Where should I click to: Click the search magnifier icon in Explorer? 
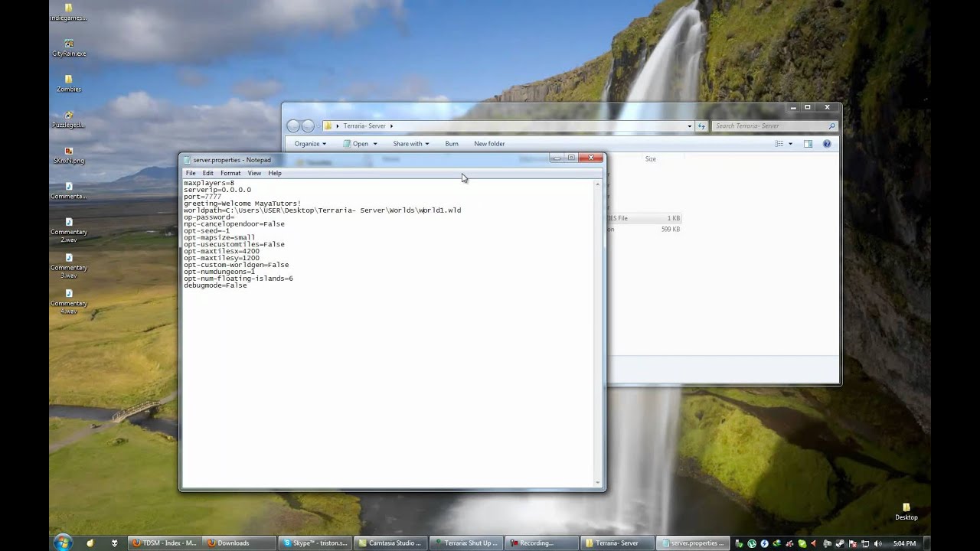coord(831,126)
